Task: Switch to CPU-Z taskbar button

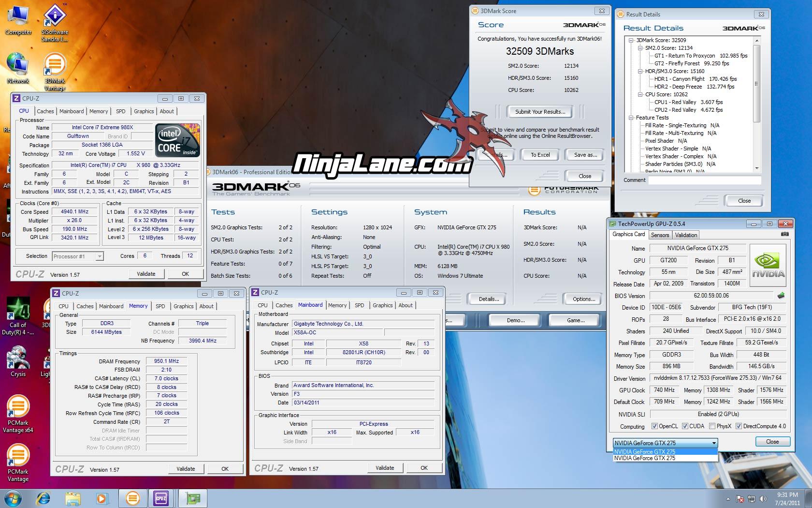Action: (161, 498)
